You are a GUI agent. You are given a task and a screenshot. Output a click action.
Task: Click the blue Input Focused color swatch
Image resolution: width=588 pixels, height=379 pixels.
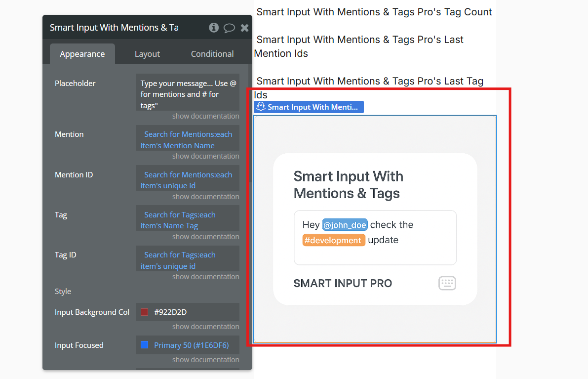[145, 345]
